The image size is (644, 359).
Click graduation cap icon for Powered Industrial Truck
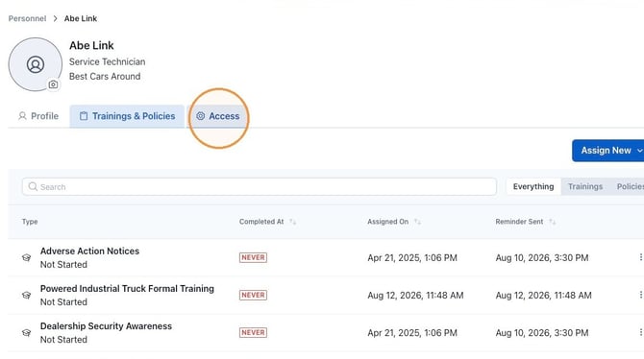(26, 295)
